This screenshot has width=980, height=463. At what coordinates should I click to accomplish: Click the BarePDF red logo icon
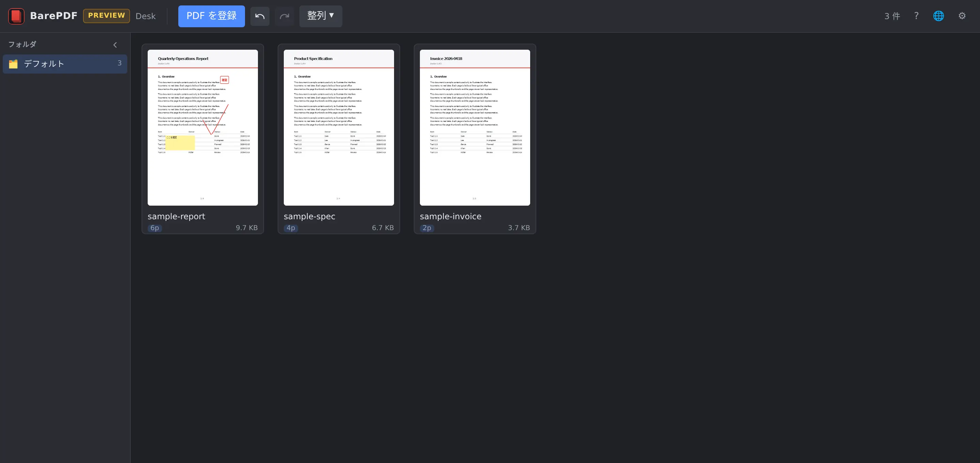pyautogui.click(x=16, y=16)
